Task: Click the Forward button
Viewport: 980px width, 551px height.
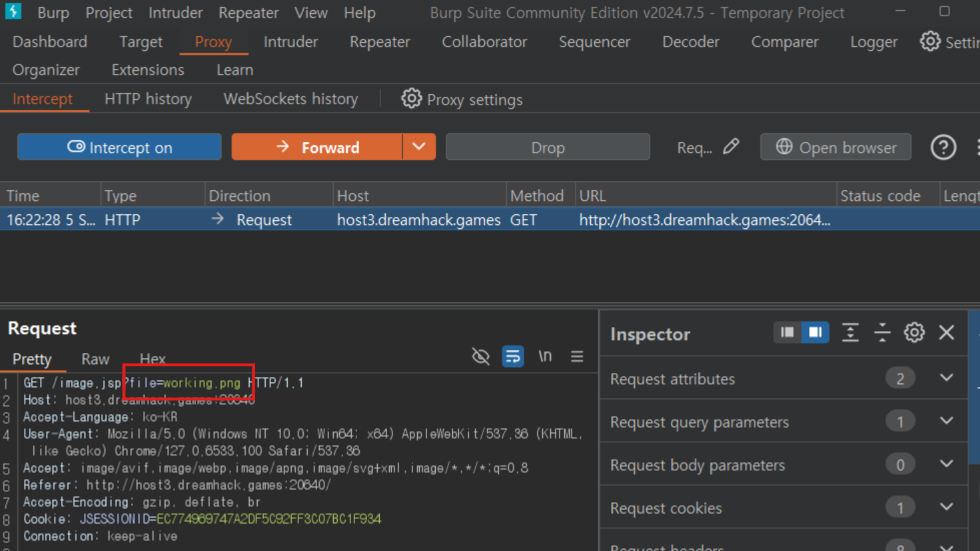Action: point(317,147)
